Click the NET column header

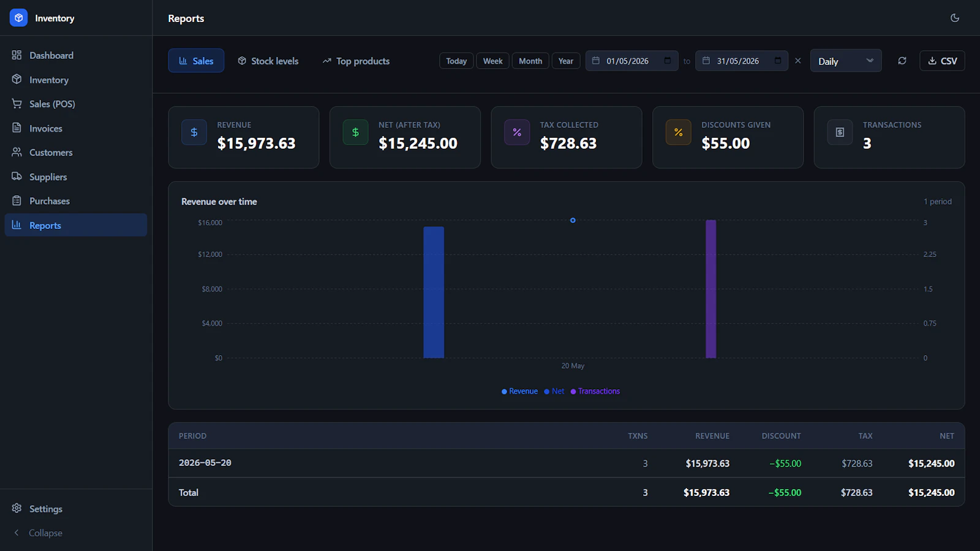(947, 436)
